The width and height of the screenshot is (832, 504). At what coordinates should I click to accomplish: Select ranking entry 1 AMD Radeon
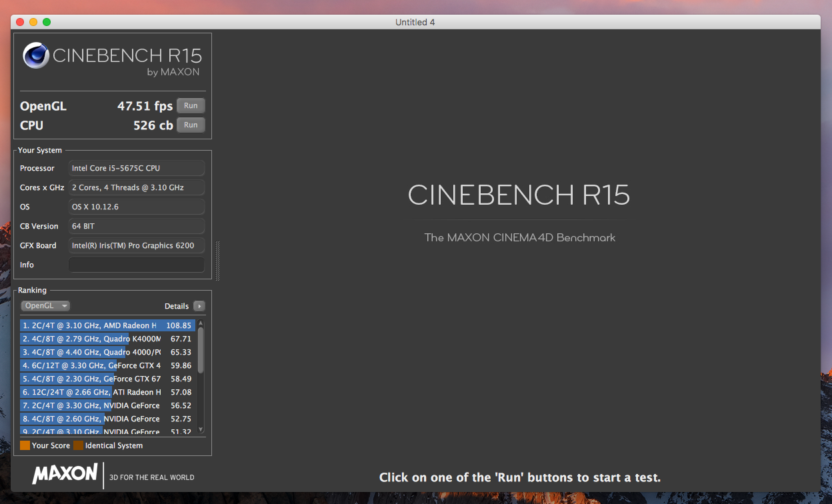[107, 325]
